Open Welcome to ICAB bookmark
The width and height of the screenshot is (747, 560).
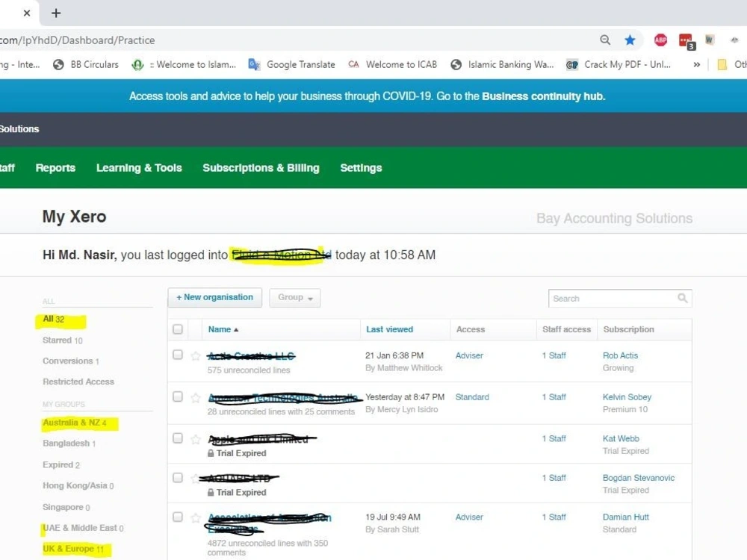click(x=393, y=65)
